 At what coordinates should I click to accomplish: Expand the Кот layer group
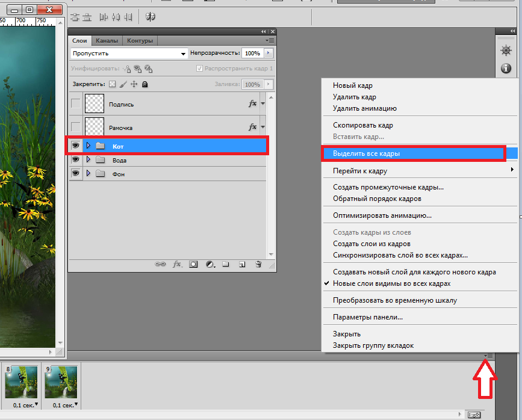click(89, 146)
